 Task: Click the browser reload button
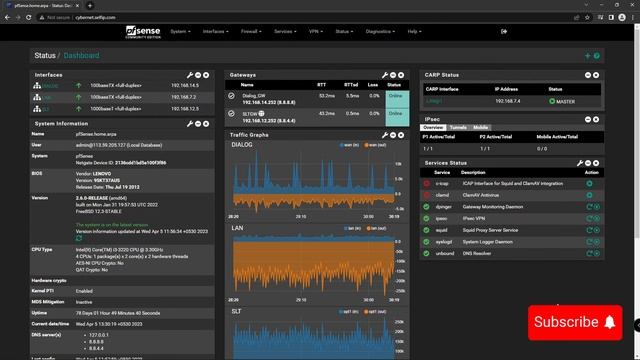[x=29, y=18]
